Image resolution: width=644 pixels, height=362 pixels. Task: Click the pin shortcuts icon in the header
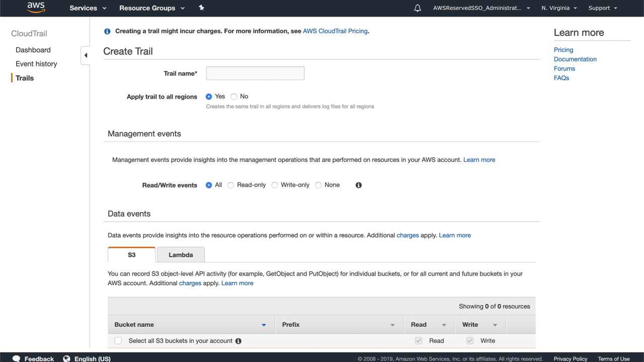(201, 8)
